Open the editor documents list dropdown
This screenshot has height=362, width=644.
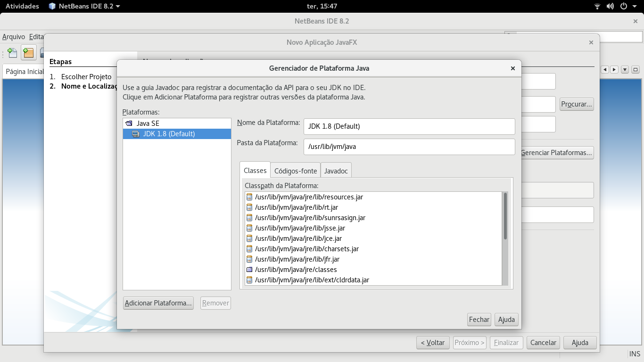coord(625,70)
